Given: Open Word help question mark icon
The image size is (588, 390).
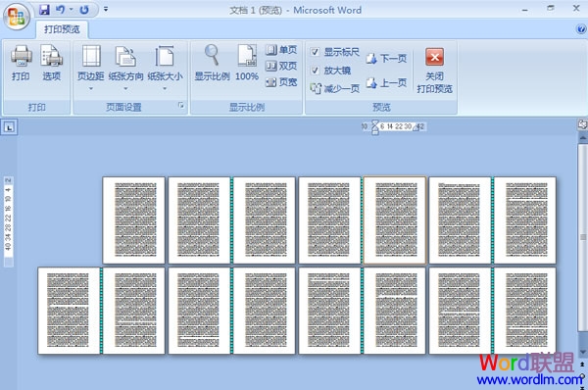Looking at the screenshot, I should point(581,29).
